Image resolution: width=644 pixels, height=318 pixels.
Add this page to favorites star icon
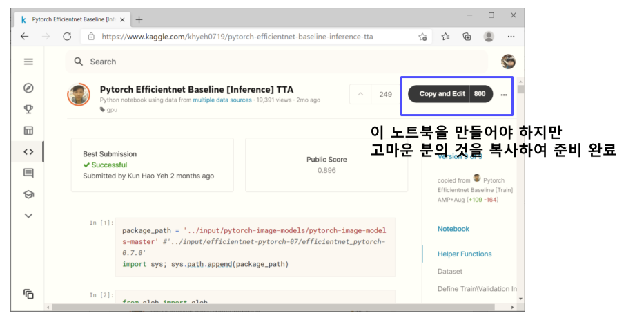(422, 37)
